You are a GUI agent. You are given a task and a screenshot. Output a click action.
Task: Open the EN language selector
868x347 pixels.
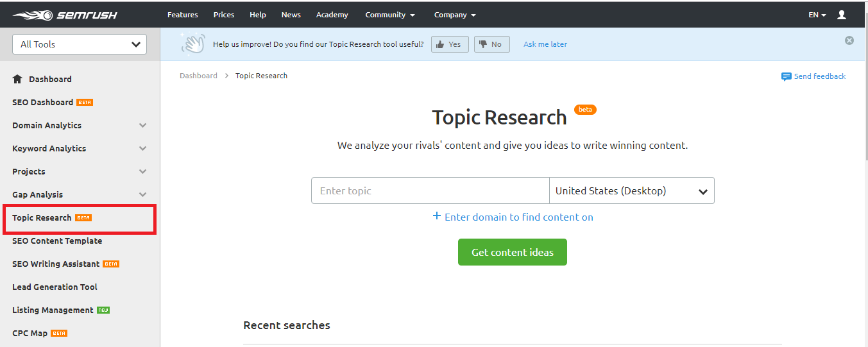pos(817,15)
